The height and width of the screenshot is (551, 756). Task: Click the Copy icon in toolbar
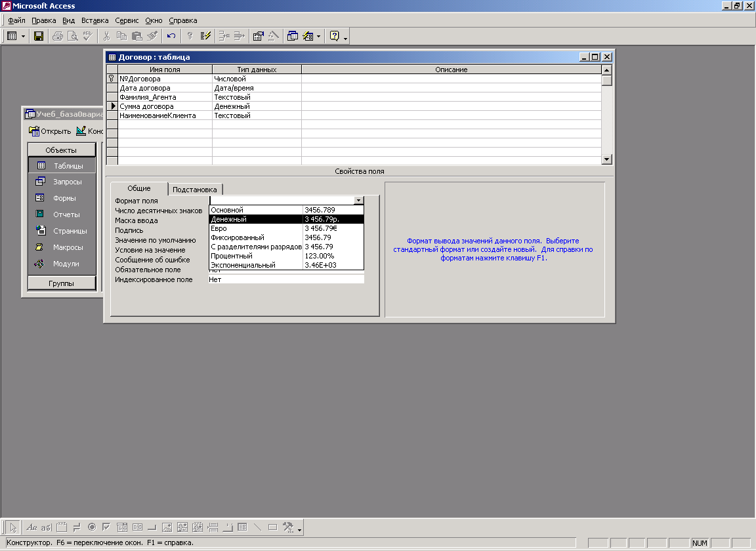(x=122, y=36)
